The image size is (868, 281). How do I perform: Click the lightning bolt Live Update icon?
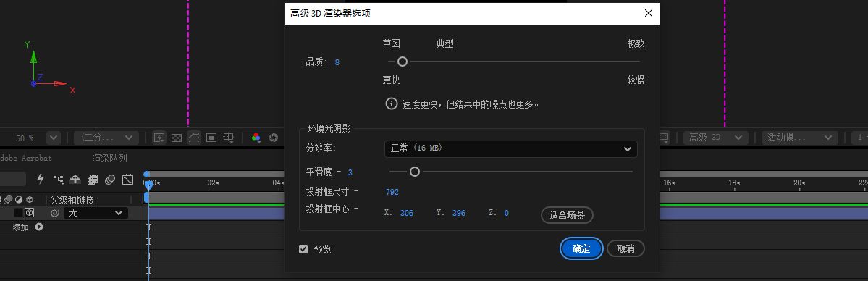40,179
